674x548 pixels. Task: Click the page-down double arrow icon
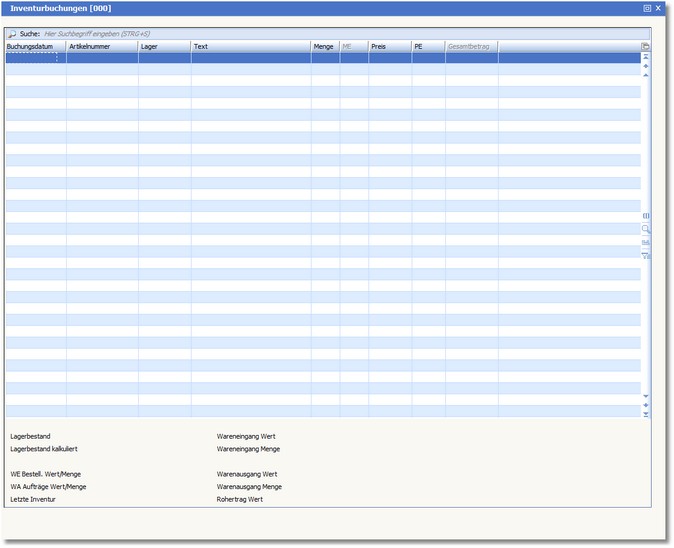click(x=646, y=405)
